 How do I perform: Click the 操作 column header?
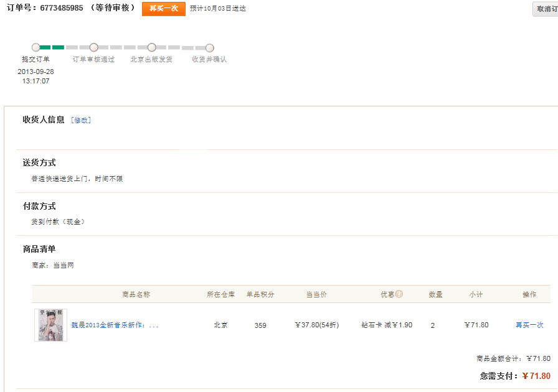[529, 294]
